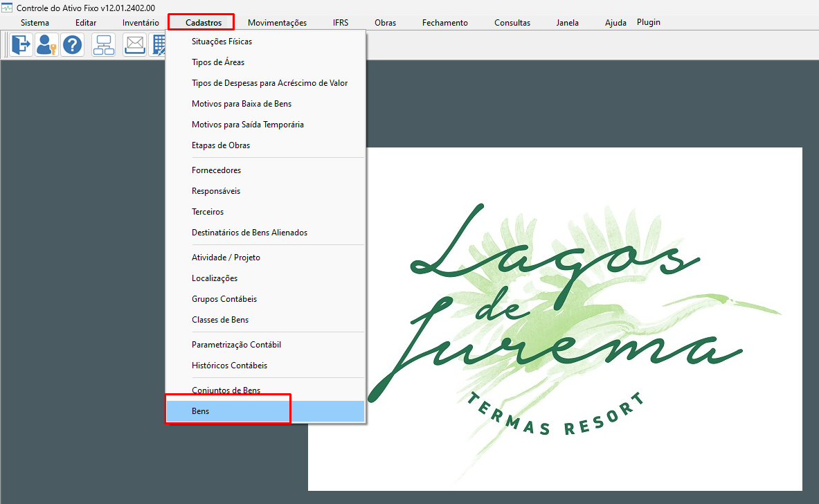Click the envelope mail toolbar icon
819x504 pixels.
(135, 44)
